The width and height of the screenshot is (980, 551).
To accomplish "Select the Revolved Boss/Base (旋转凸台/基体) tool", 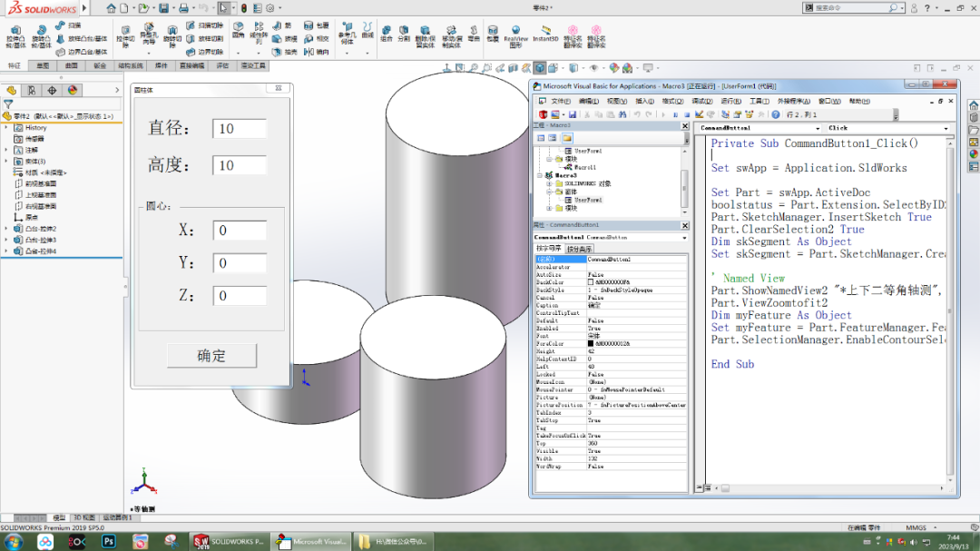I will click(40, 36).
